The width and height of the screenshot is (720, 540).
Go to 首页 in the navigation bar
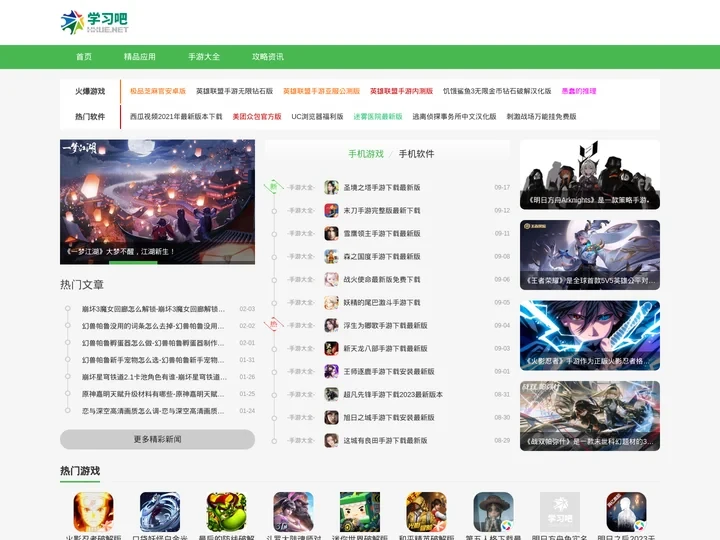coord(84,56)
